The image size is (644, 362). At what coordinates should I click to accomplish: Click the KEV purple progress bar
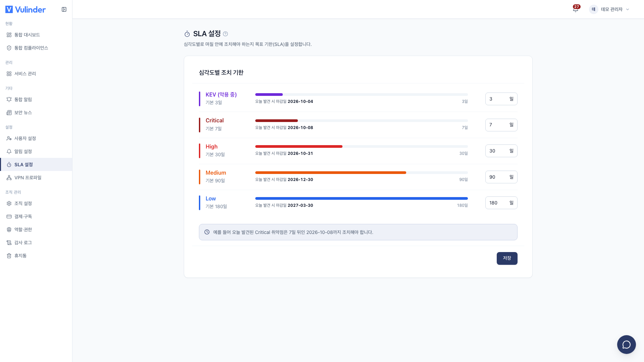[x=269, y=95]
